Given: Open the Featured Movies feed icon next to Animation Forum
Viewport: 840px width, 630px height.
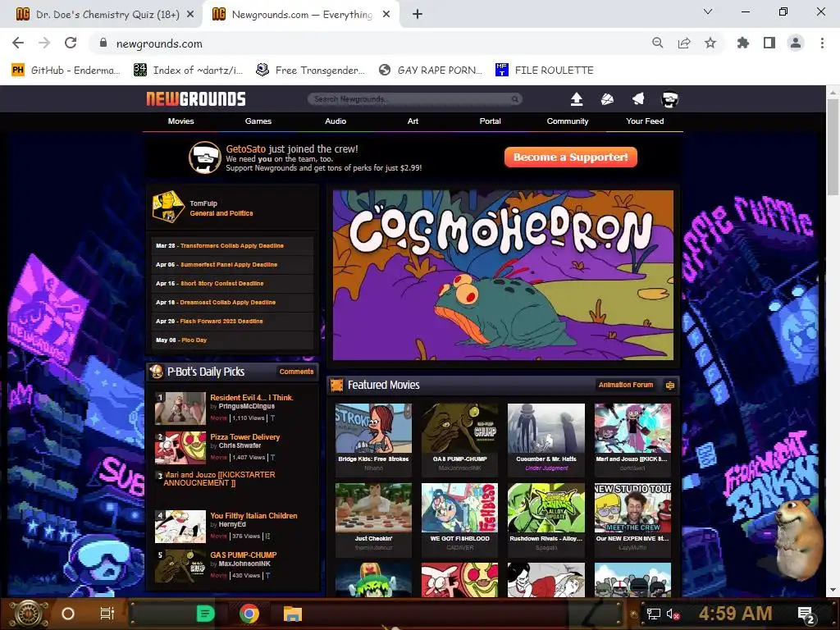Looking at the screenshot, I should coord(669,385).
